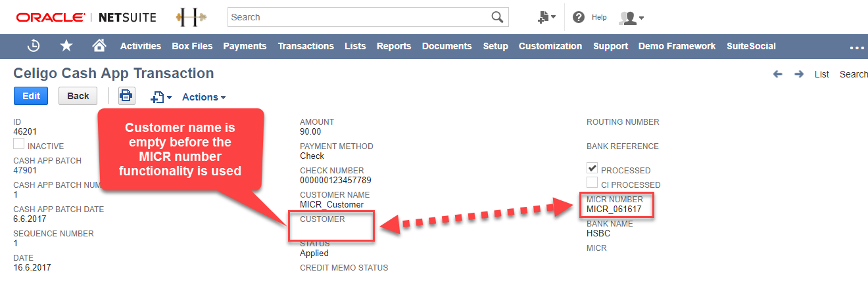Open the New record plus icon menu
The image size is (868, 285).
pos(160,97)
